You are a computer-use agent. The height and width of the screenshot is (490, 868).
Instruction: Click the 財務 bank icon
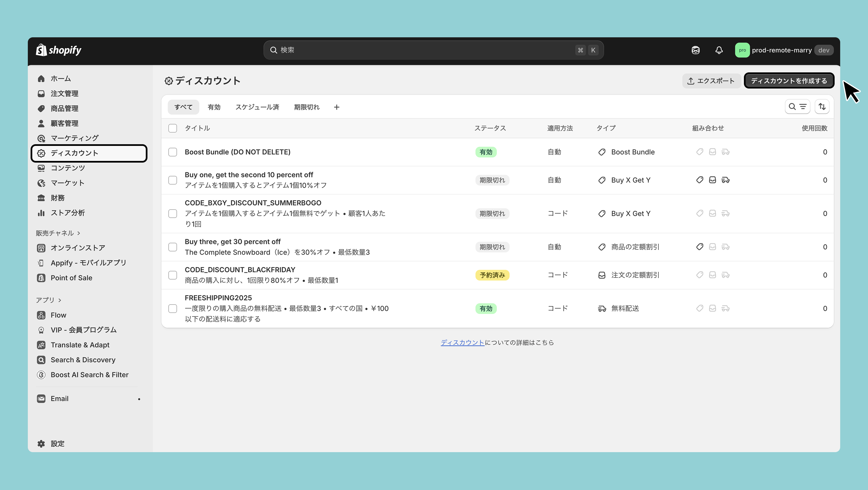[x=41, y=198]
